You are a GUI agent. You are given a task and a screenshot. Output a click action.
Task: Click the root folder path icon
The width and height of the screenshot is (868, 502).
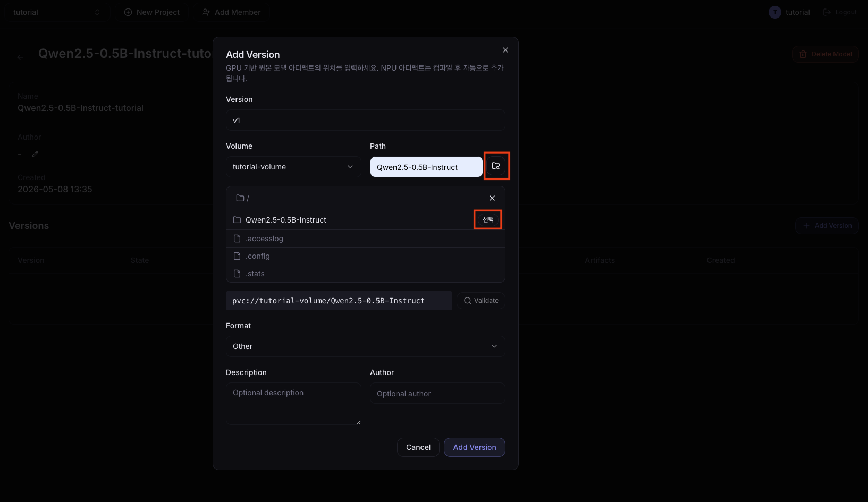(x=240, y=198)
